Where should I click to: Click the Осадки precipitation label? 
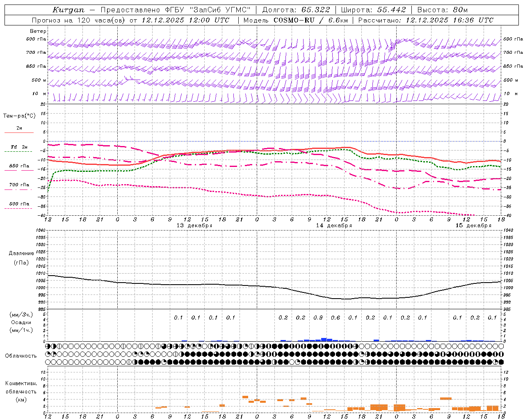pos(21,322)
